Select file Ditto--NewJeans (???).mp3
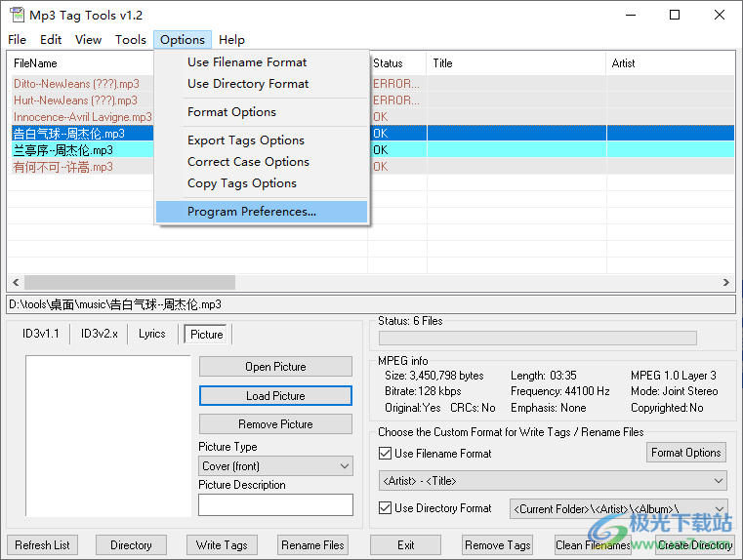This screenshot has width=743, height=560. pos(76,84)
